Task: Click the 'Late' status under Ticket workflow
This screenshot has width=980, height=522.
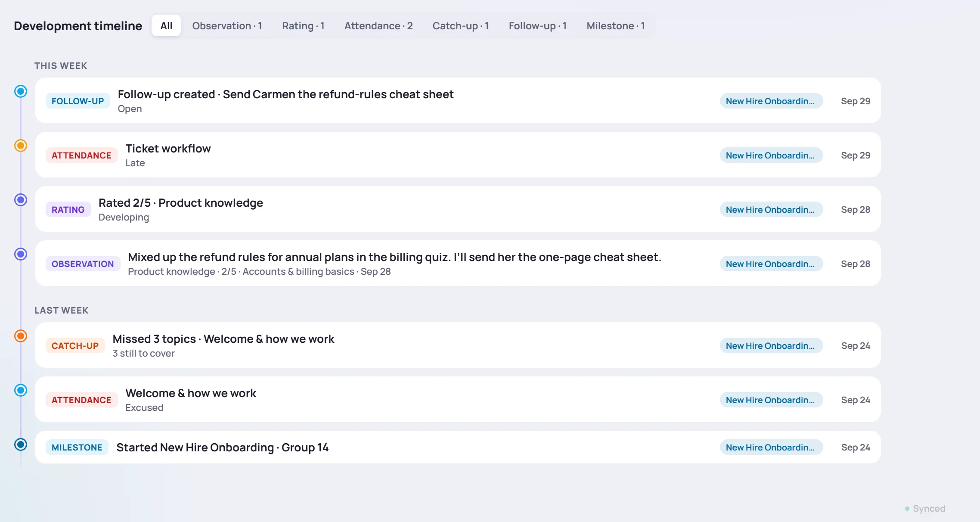Action: click(x=135, y=163)
